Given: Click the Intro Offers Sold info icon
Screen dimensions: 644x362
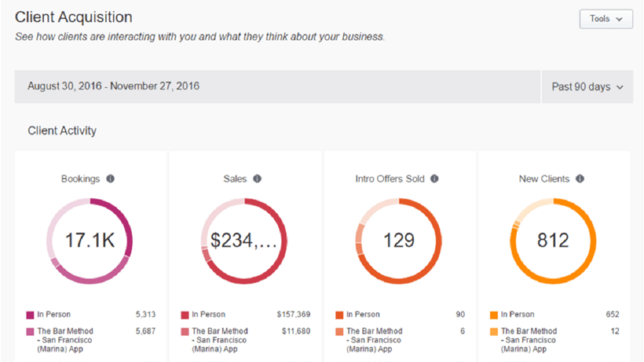Looking at the screenshot, I should point(434,178).
